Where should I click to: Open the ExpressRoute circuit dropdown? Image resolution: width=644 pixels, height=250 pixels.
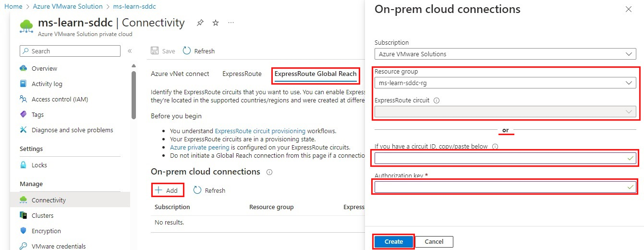pos(505,112)
